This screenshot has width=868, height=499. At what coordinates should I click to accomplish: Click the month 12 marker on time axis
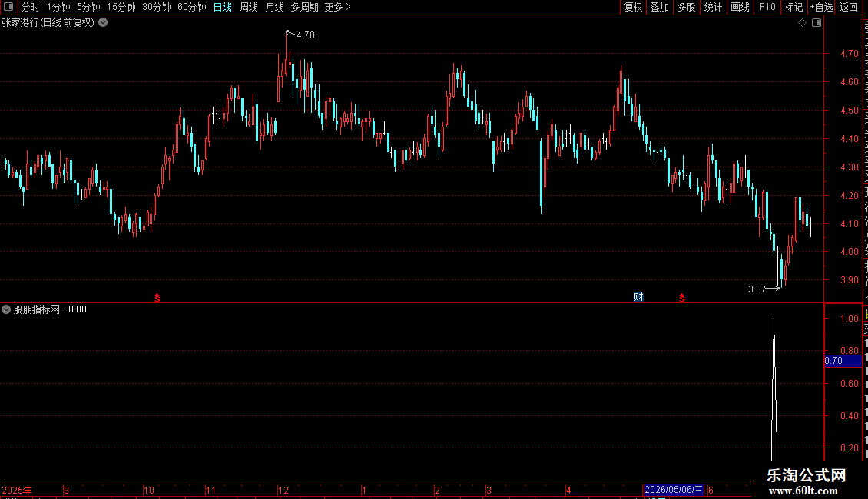[283, 490]
